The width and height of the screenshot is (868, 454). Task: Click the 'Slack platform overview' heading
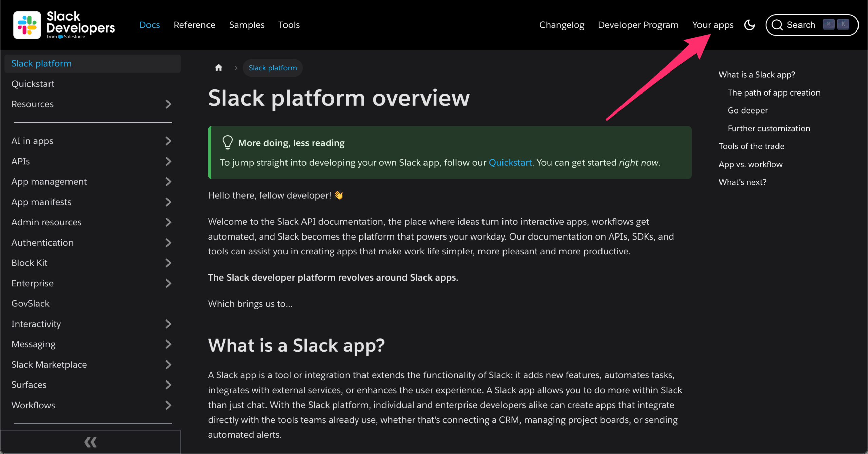pos(339,98)
